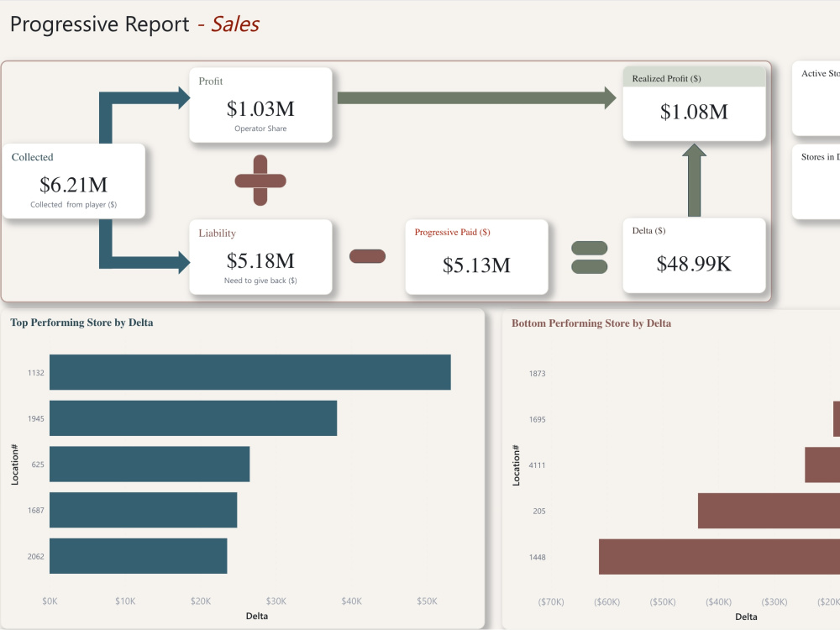Viewport: 840px width, 630px height.
Task: Click the 'Progressive Report - Sales' heading
Action: (134, 24)
